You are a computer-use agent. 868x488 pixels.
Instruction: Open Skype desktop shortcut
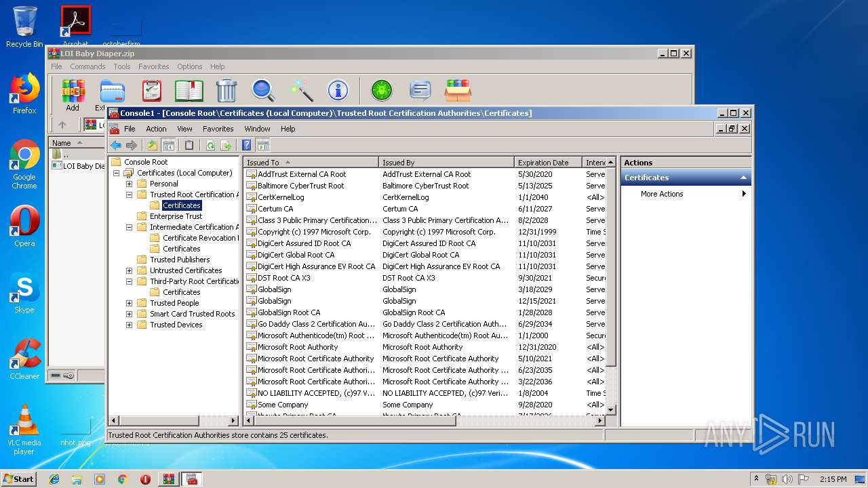coord(24,293)
